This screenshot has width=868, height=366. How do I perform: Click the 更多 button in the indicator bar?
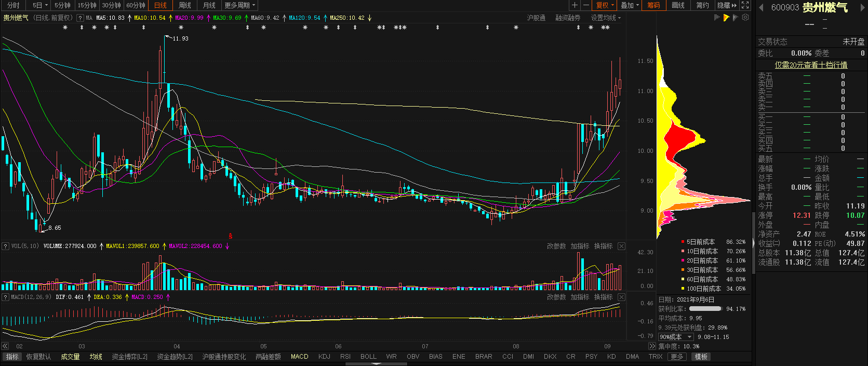pyautogui.click(x=677, y=357)
